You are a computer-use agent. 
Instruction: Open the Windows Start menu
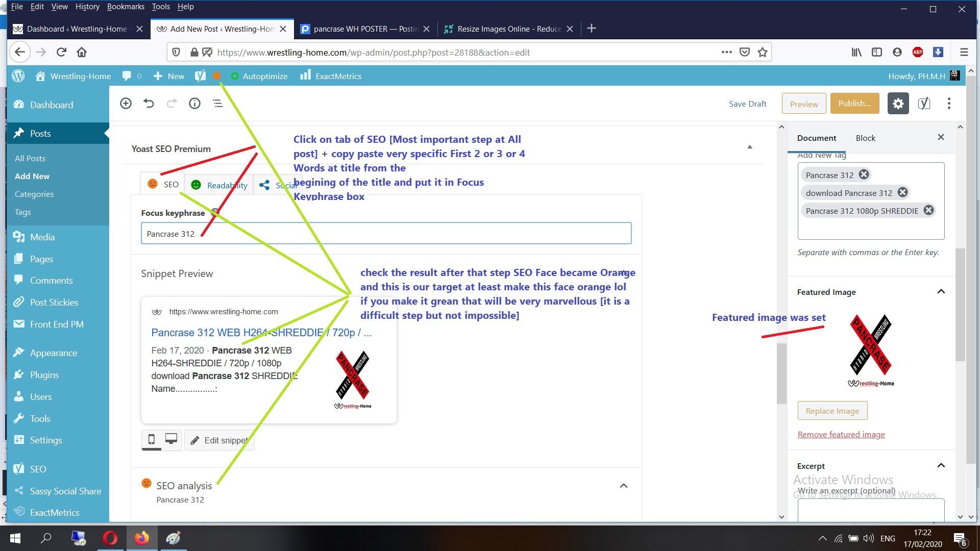(x=15, y=538)
